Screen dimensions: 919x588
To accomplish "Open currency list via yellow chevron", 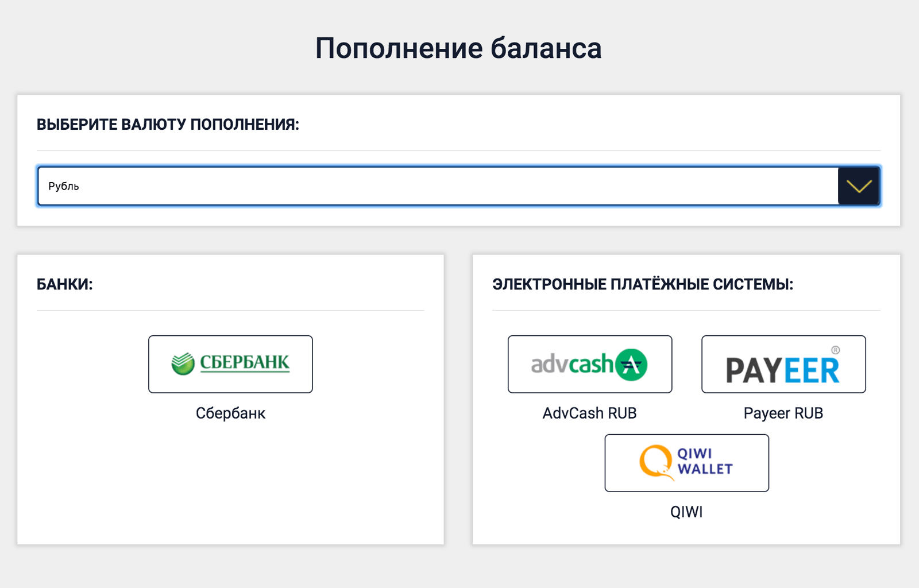I will pyautogui.click(x=859, y=186).
